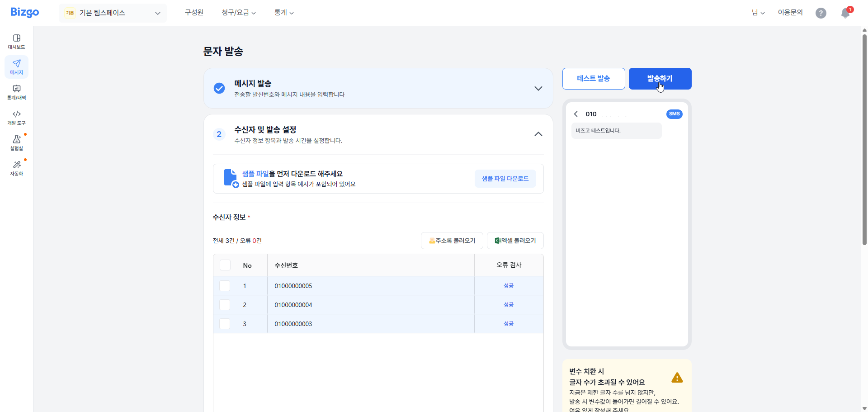Collapse the 수신자 및 발송 설정 section
The height and width of the screenshot is (412, 868).
538,134
